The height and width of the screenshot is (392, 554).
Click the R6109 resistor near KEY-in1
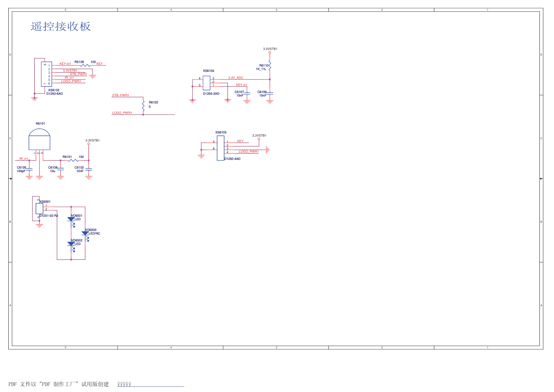click(x=84, y=66)
